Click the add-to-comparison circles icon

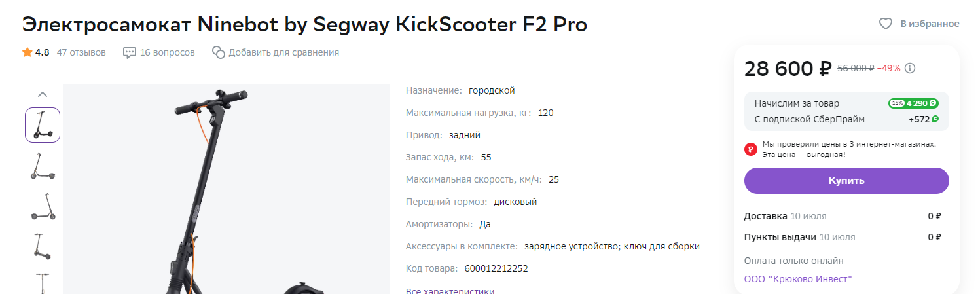point(219,52)
